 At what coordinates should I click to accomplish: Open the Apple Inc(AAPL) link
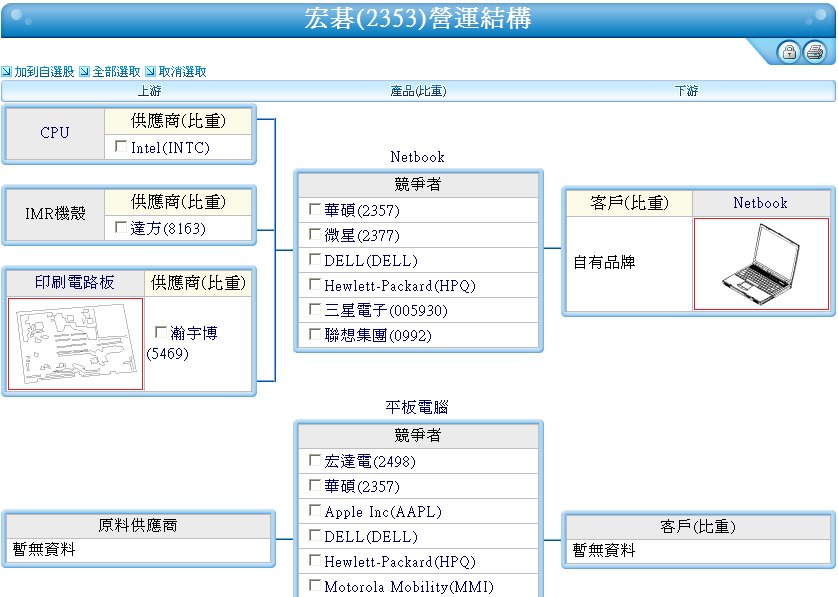(383, 512)
